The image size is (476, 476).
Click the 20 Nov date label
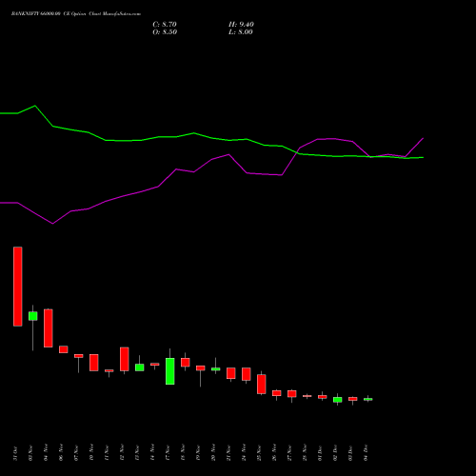pos(213,453)
